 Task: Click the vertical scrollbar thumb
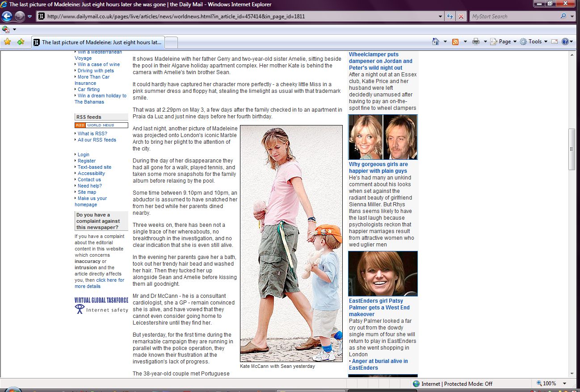[572, 149]
